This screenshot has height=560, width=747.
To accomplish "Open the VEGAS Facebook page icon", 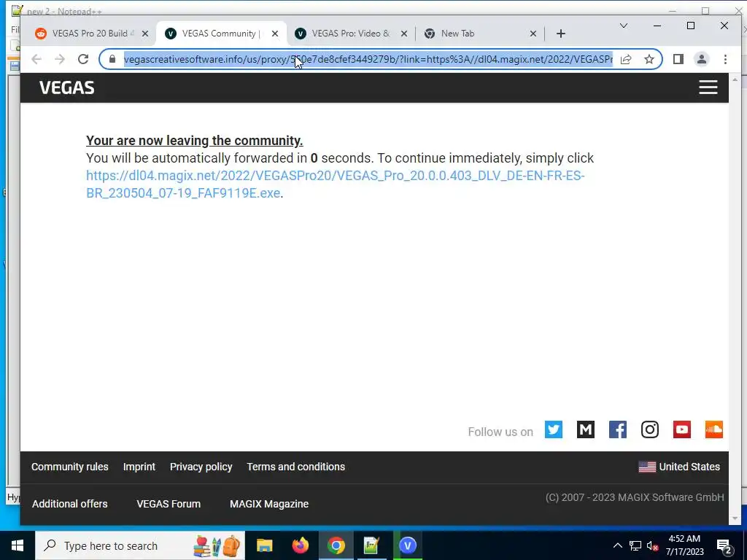I will click(x=617, y=429).
